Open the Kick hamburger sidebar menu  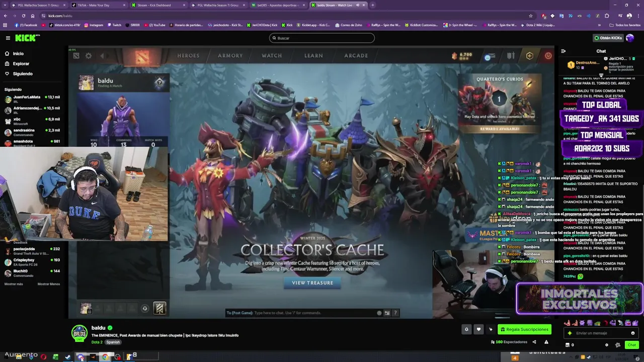(8, 38)
